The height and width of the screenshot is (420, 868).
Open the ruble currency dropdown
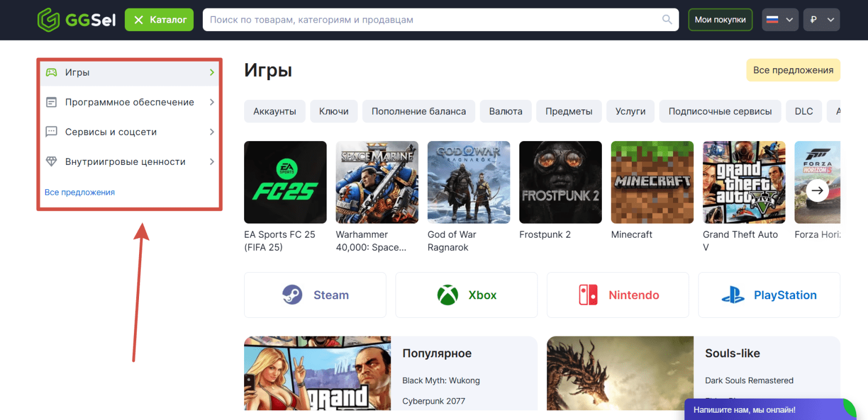coord(821,20)
